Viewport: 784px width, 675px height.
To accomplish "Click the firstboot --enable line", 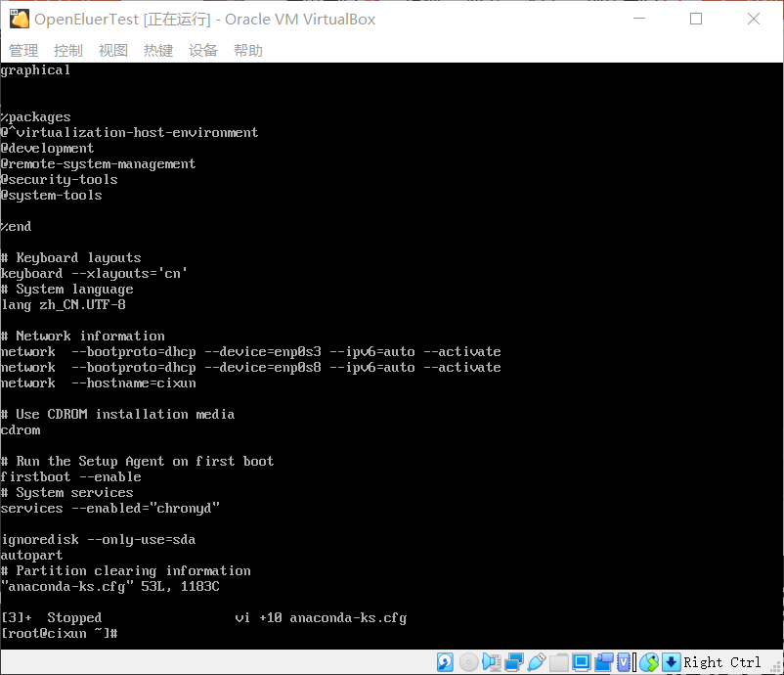I will [70, 476].
